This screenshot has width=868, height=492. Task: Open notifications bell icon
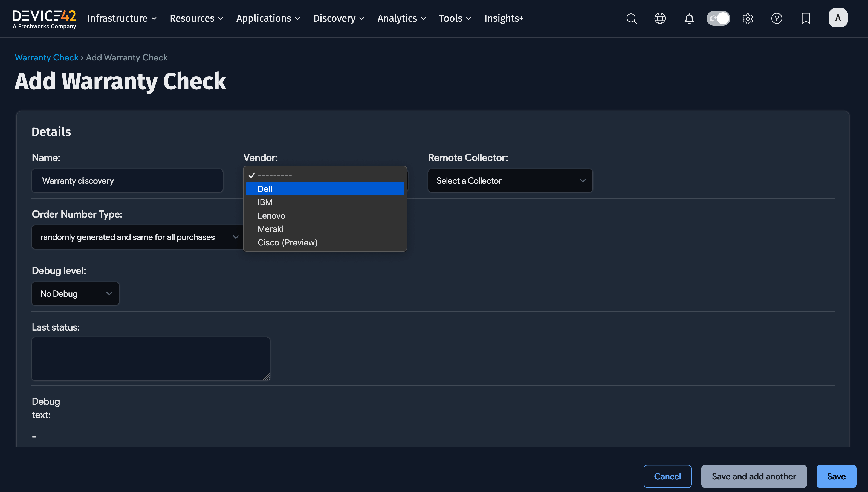689,19
